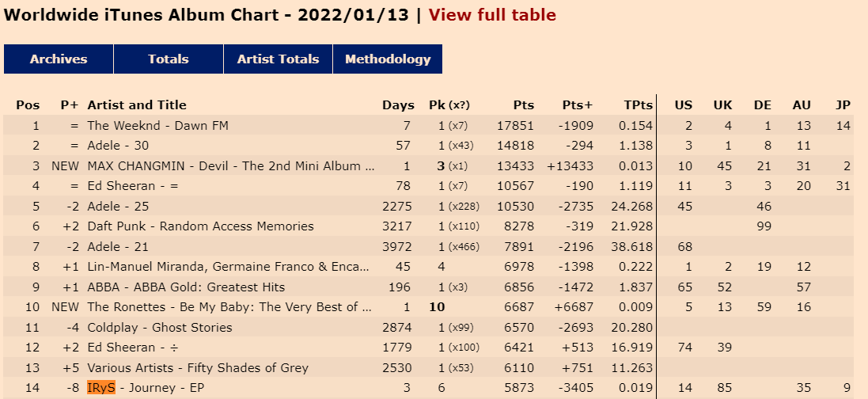This screenshot has width=868, height=399.
Task: Open the View full table link
Action: pyautogui.click(x=492, y=15)
